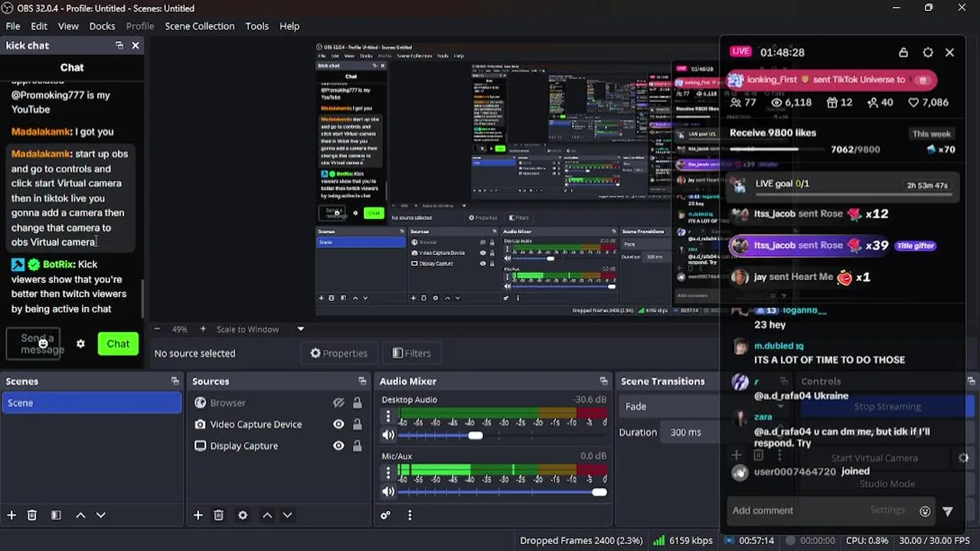Pop out the kick chat dock
This screenshot has width=980, height=551.
pyautogui.click(x=119, y=46)
